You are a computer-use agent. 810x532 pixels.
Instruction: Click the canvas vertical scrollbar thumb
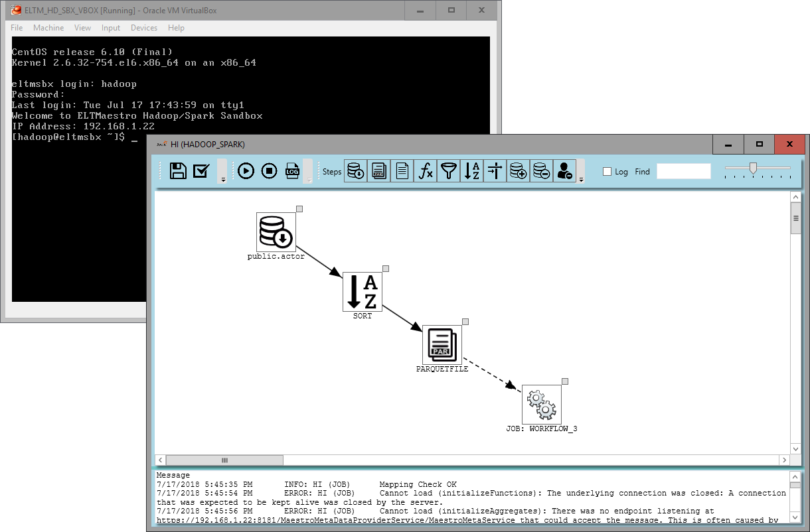coord(795,218)
